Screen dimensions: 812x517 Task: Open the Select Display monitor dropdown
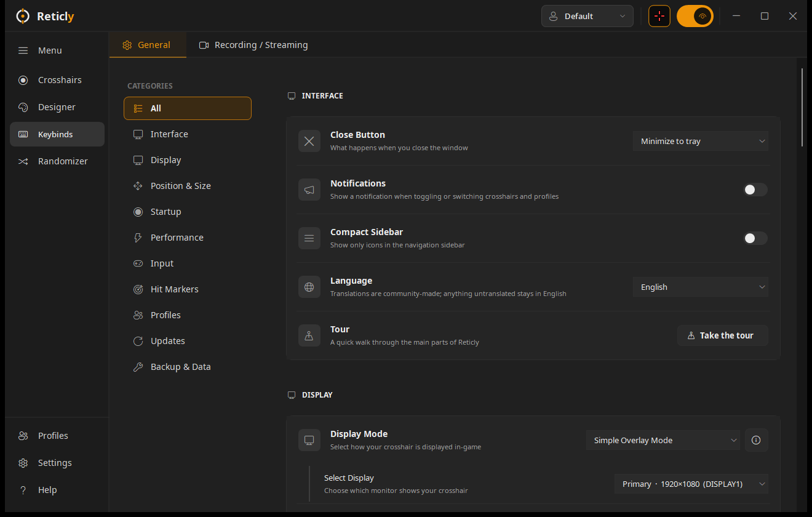tap(691, 484)
